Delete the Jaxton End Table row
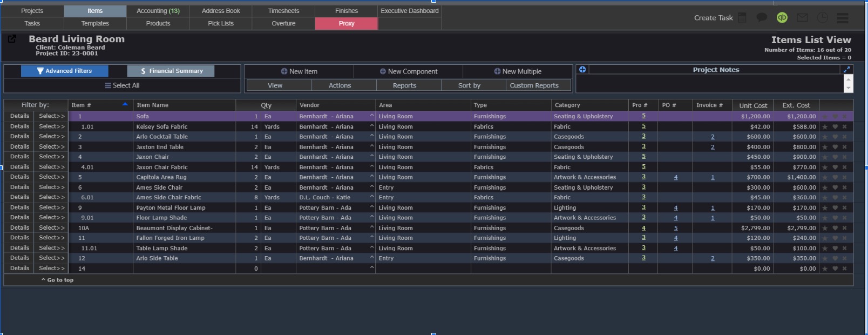Image resolution: width=868 pixels, height=335 pixels. [x=844, y=147]
